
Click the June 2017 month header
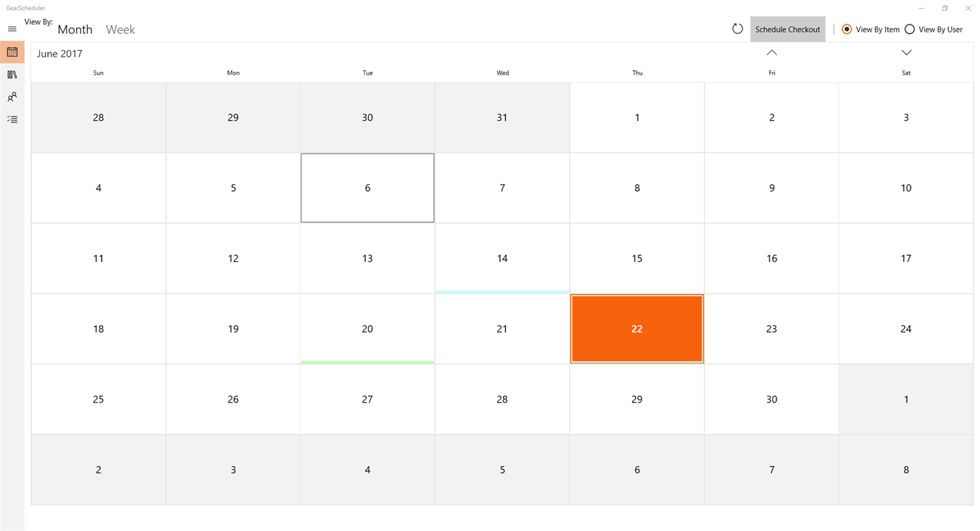(x=60, y=54)
